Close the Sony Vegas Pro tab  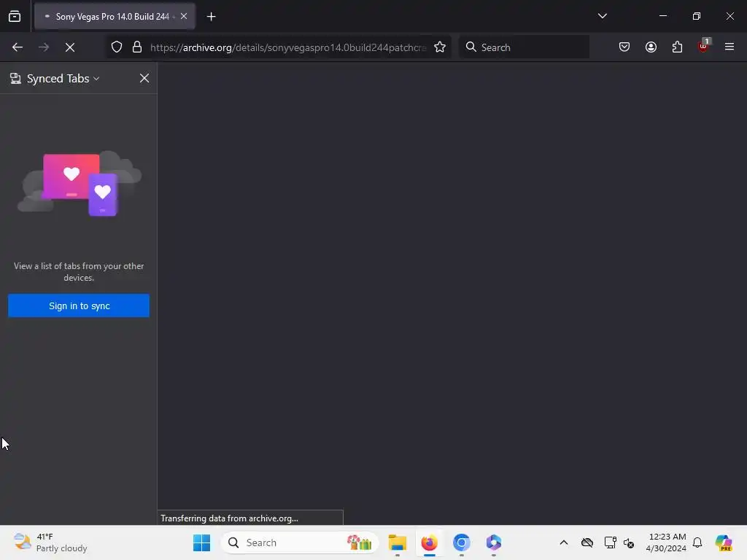pos(184,16)
